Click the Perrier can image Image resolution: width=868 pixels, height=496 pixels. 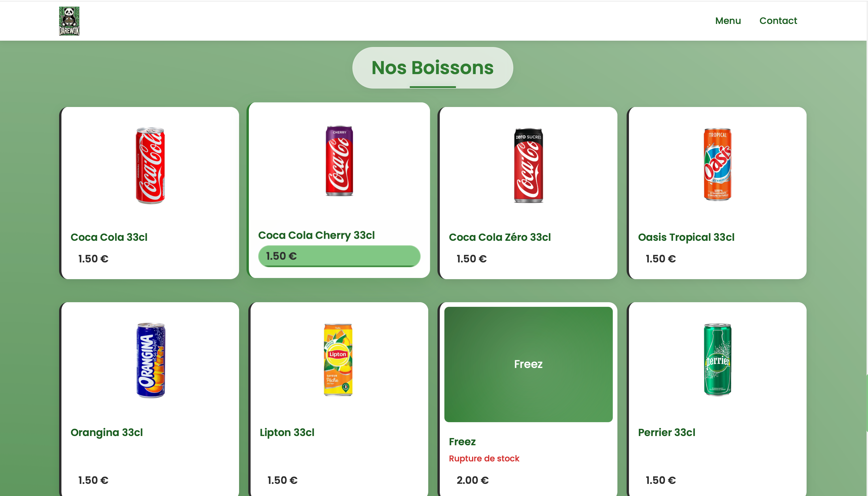pos(717,360)
